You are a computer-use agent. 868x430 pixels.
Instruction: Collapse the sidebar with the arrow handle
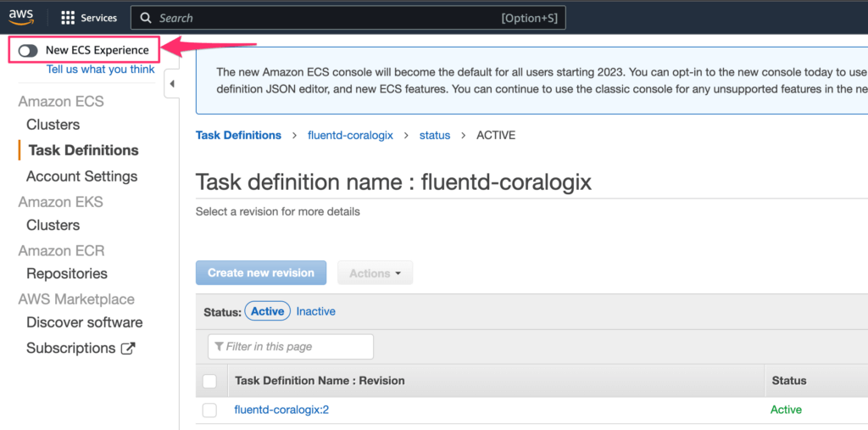click(x=171, y=84)
